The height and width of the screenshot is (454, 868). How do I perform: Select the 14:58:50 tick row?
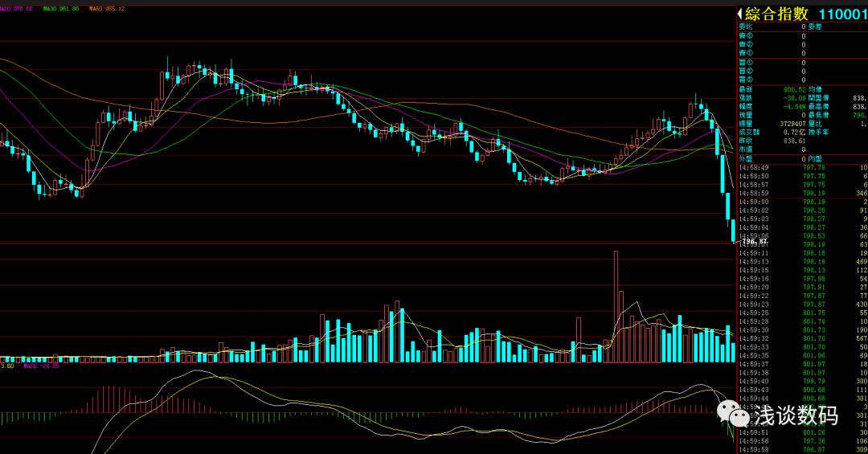(803, 176)
